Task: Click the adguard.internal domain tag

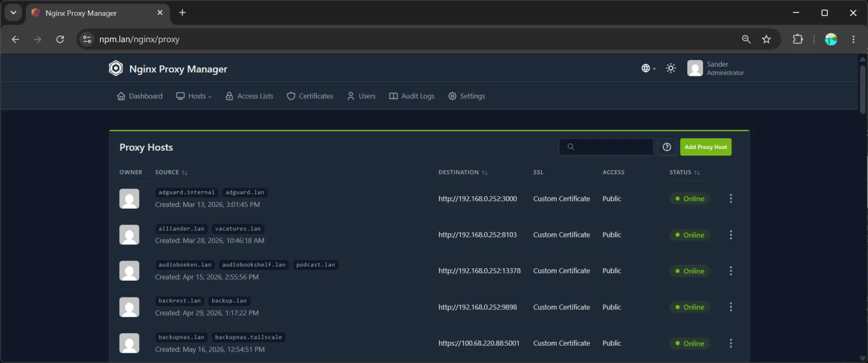Action: (187, 192)
